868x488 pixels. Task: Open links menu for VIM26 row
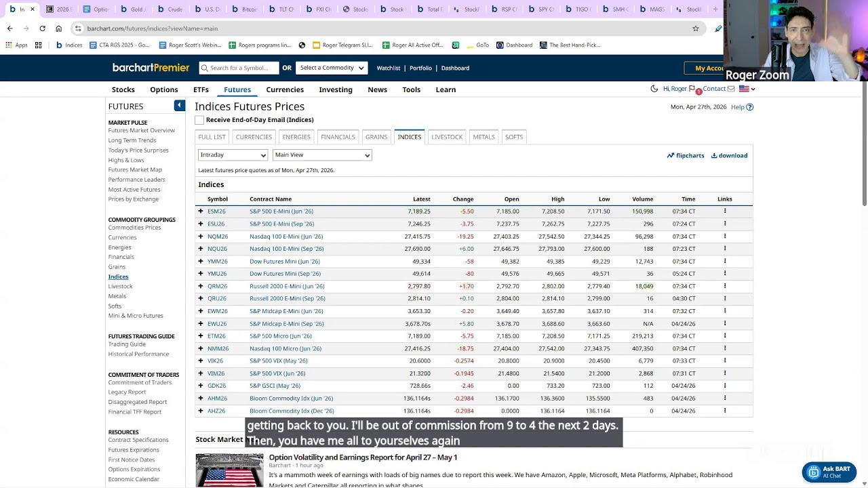(x=724, y=373)
